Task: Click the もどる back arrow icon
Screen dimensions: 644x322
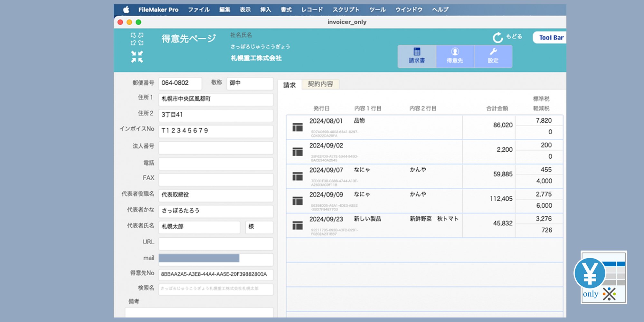Action: (x=498, y=37)
